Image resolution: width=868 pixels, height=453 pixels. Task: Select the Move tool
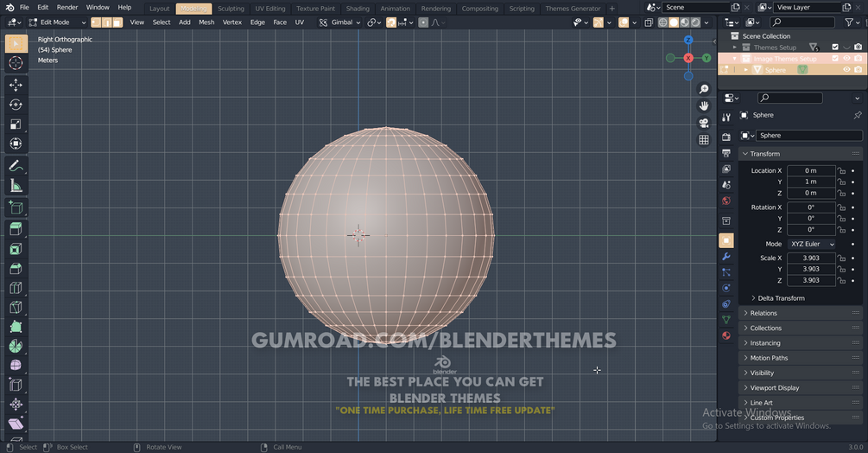coord(16,85)
